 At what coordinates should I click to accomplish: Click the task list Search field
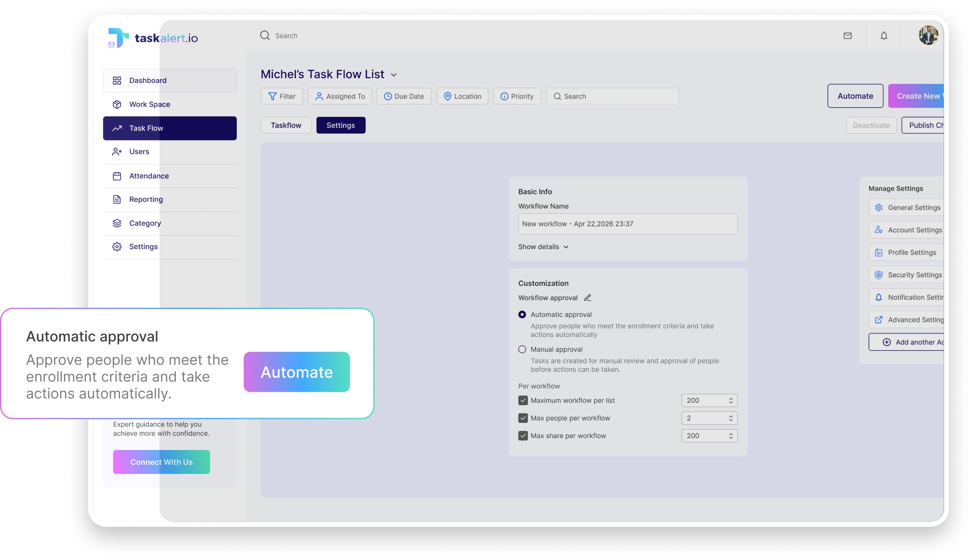612,96
